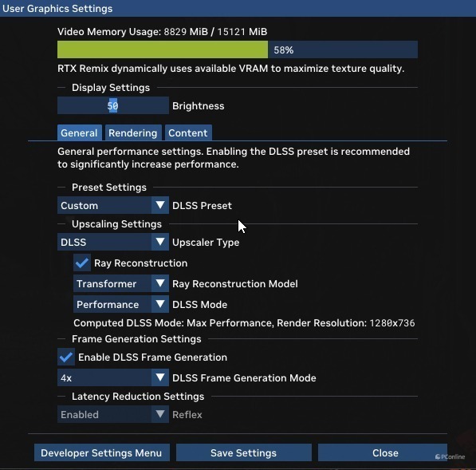
Task: Toggle the Ray Reconstruction checkbox
Action: (82, 263)
